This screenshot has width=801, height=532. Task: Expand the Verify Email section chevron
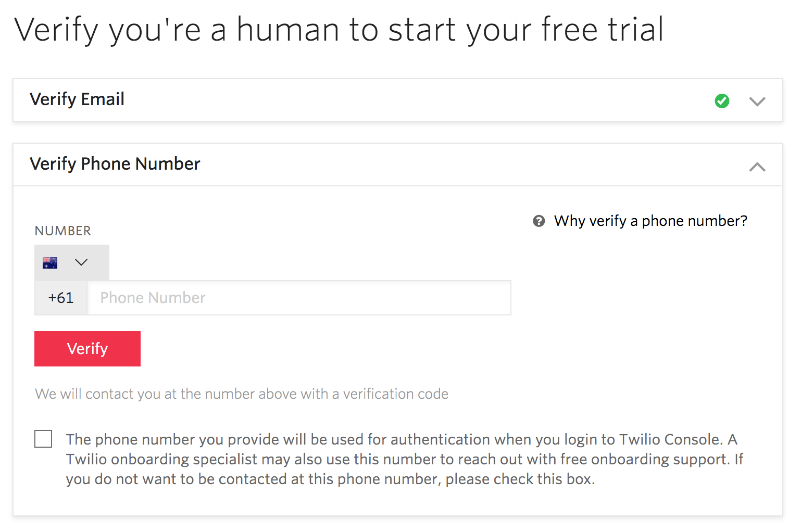[x=757, y=101]
